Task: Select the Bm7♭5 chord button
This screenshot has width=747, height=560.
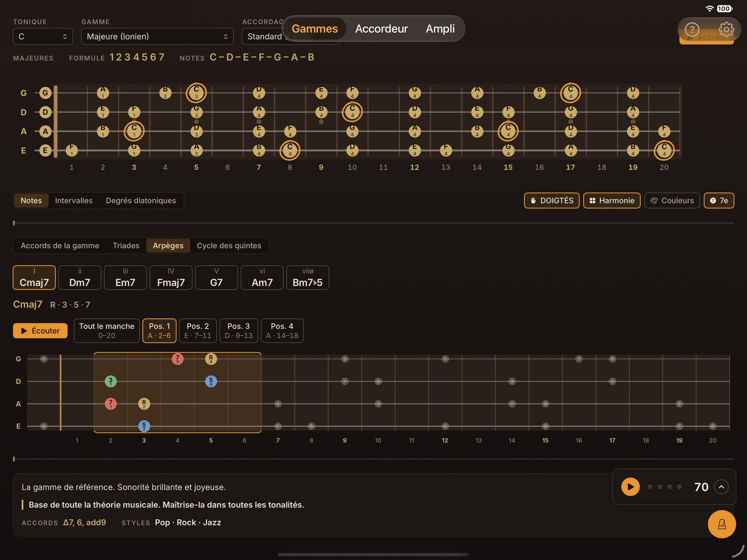Action: 307,277
